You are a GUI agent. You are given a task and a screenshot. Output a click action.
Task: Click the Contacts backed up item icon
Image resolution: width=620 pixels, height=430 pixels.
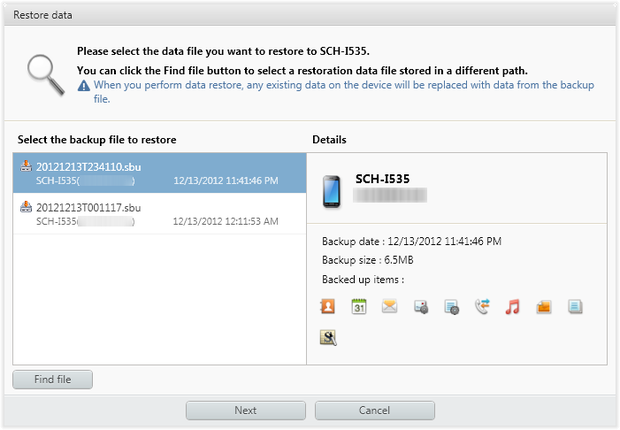coord(327,307)
